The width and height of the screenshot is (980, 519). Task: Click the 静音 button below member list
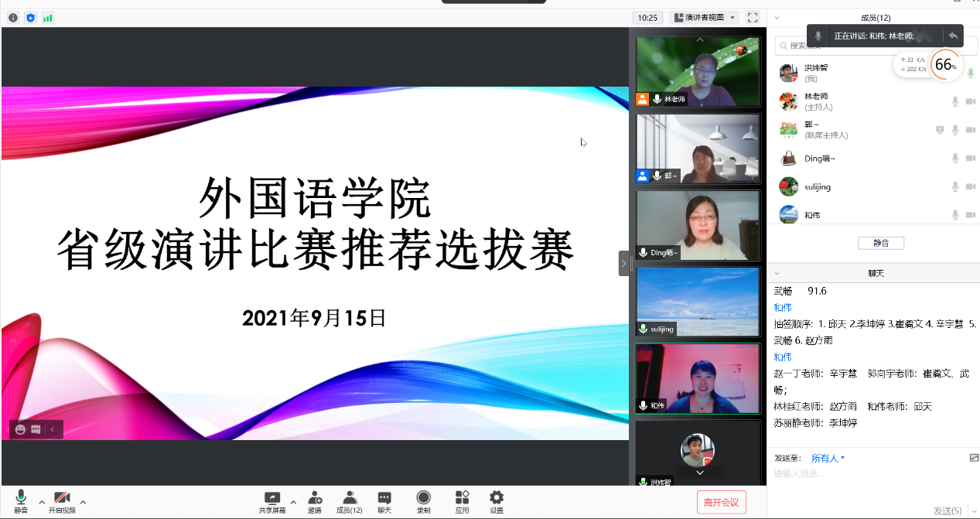(x=881, y=243)
